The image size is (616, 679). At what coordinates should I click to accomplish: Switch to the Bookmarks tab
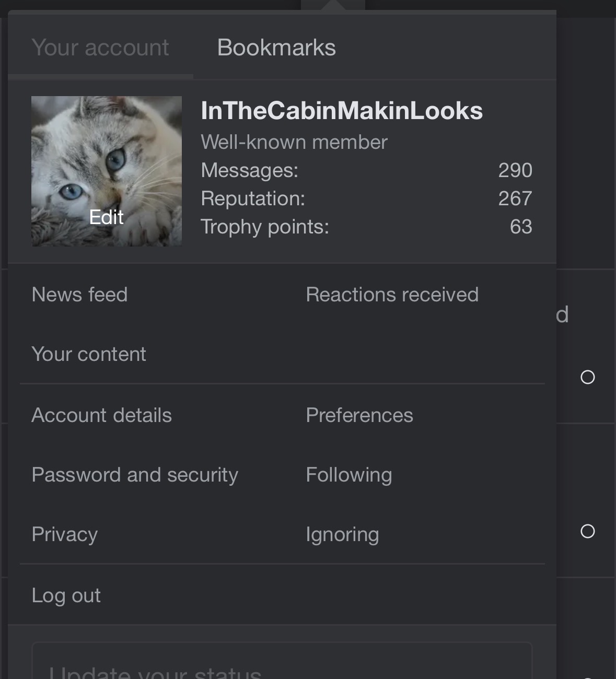click(x=276, y=48)
